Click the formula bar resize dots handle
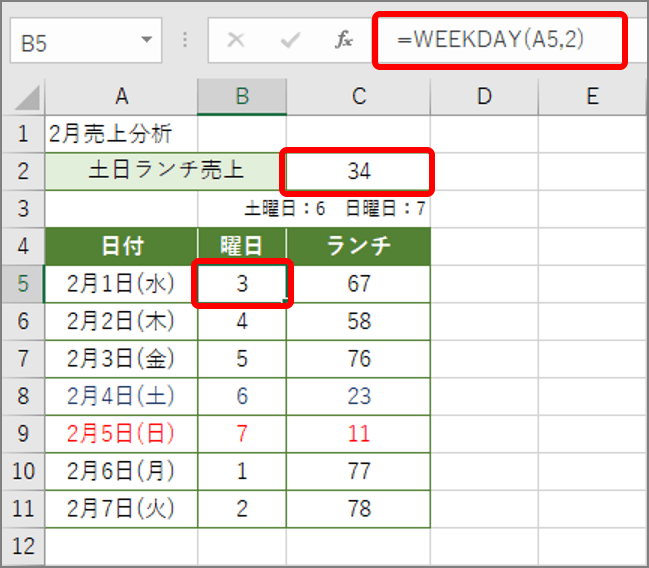This screenshot has height=568, width=649. coord(185,40)
